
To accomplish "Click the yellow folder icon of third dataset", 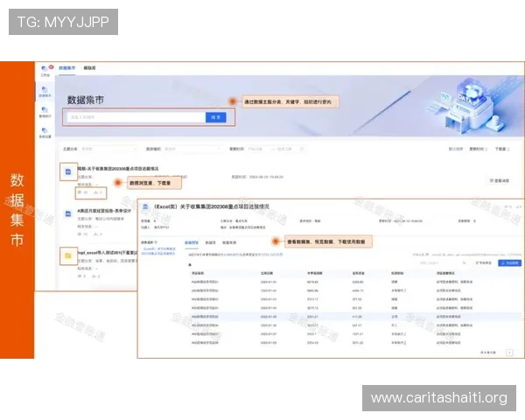I will pyautogui.click(x=66, y=255).
